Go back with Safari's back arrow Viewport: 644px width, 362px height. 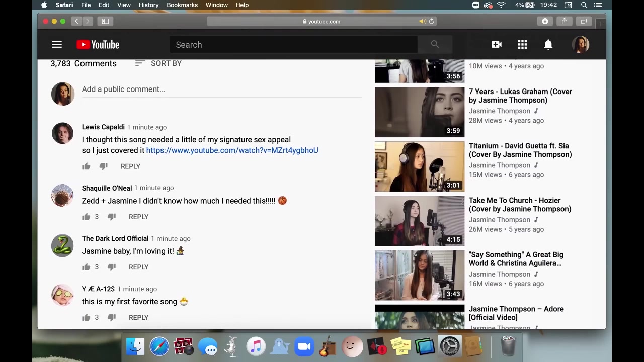tap(76, 21)
